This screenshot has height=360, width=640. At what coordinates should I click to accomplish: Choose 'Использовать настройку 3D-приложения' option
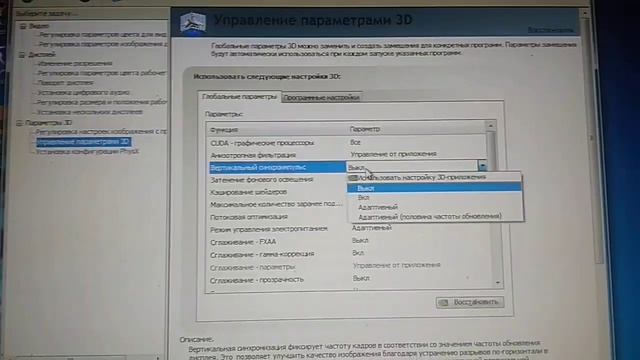[x=435, y=178]
